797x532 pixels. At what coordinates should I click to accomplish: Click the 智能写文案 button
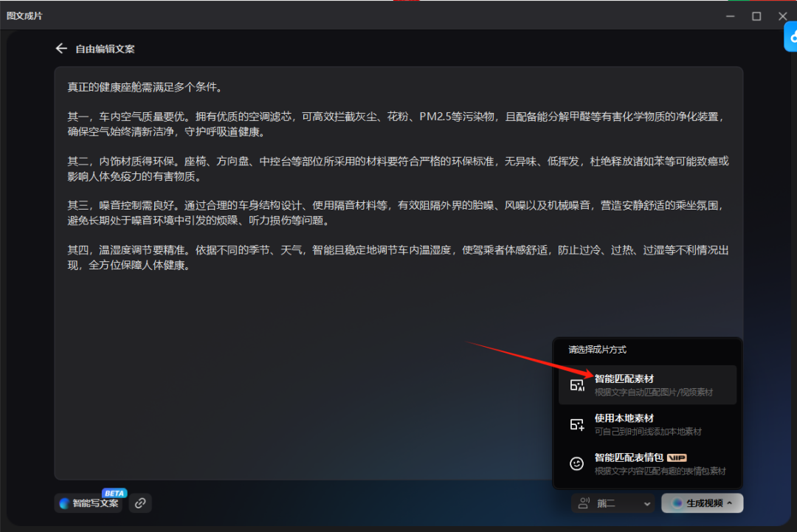[x=89, y=503]
